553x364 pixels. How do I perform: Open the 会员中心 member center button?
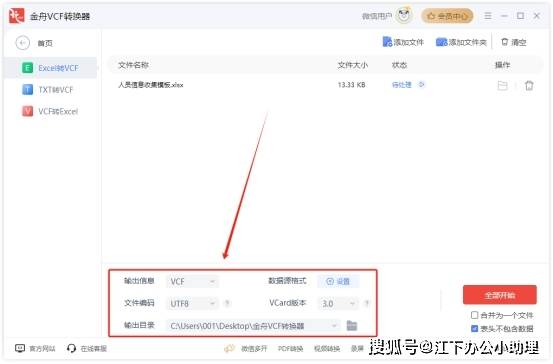click(447, 16)
